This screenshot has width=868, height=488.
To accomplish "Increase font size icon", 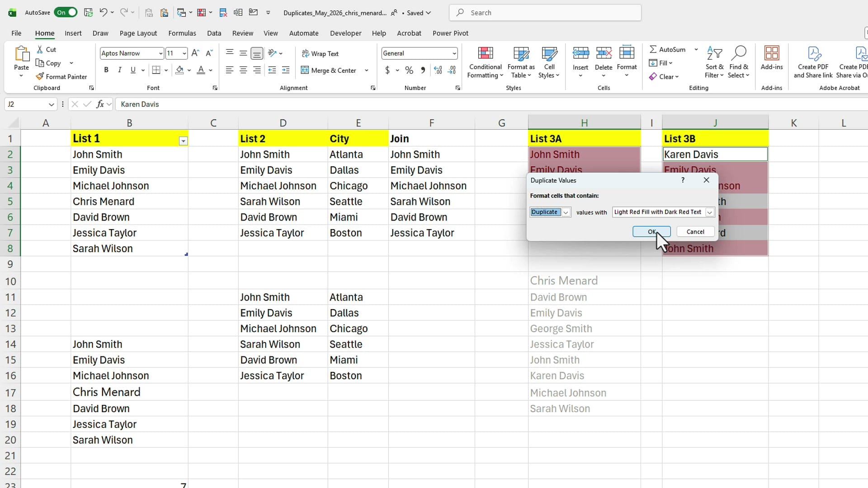I will point(195,53).
